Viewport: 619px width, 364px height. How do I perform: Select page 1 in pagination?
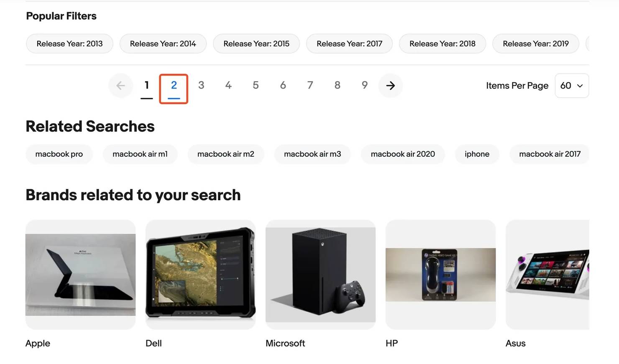tap(146, 85)
